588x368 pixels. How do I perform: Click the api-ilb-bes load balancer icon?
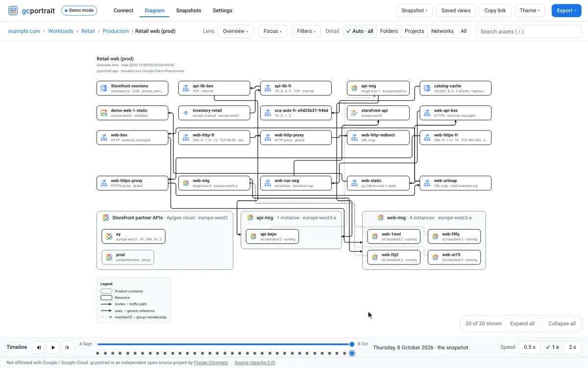tap(186, 88)
